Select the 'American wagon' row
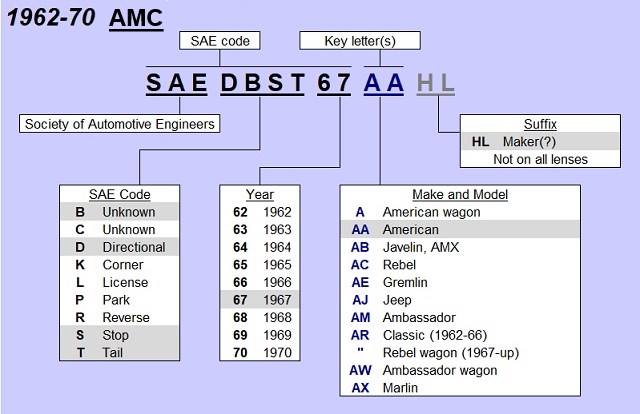The width and height of the screenshot is (640, 414). (x=460, y=212)
